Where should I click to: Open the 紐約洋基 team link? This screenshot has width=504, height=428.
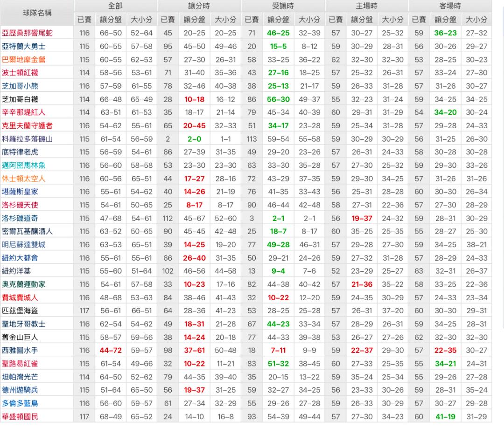pyautogui.click(x=16, y=271)
